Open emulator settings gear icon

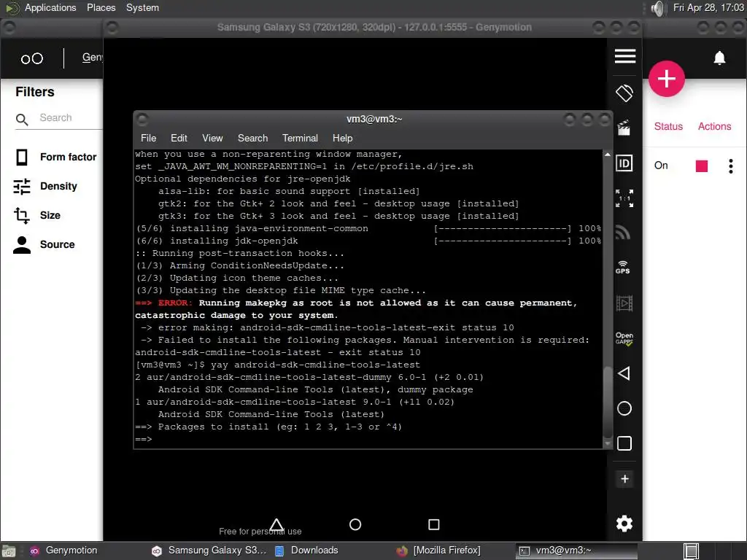(x=624, y=524)
